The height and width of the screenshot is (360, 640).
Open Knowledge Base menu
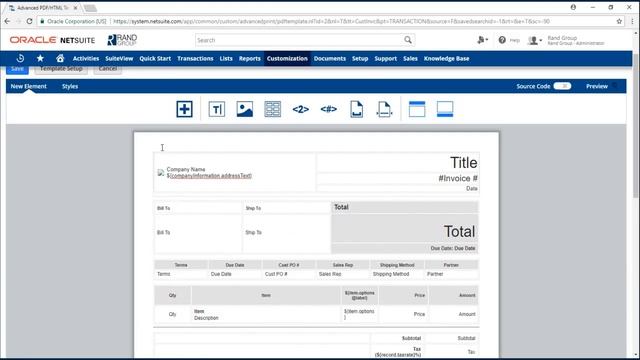click(447, 58)
